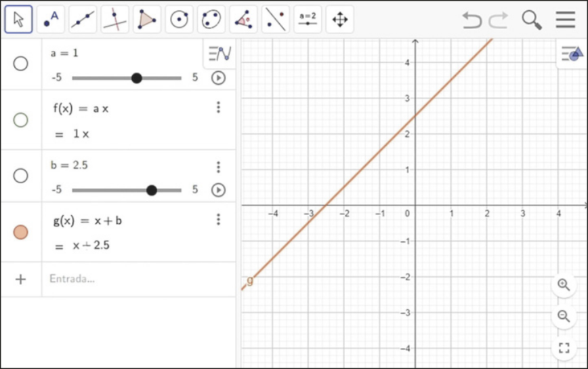The width and height of the screenshot is (588, 369).
Task: Select the Move arrow tool
Action: tap(19, 19)
